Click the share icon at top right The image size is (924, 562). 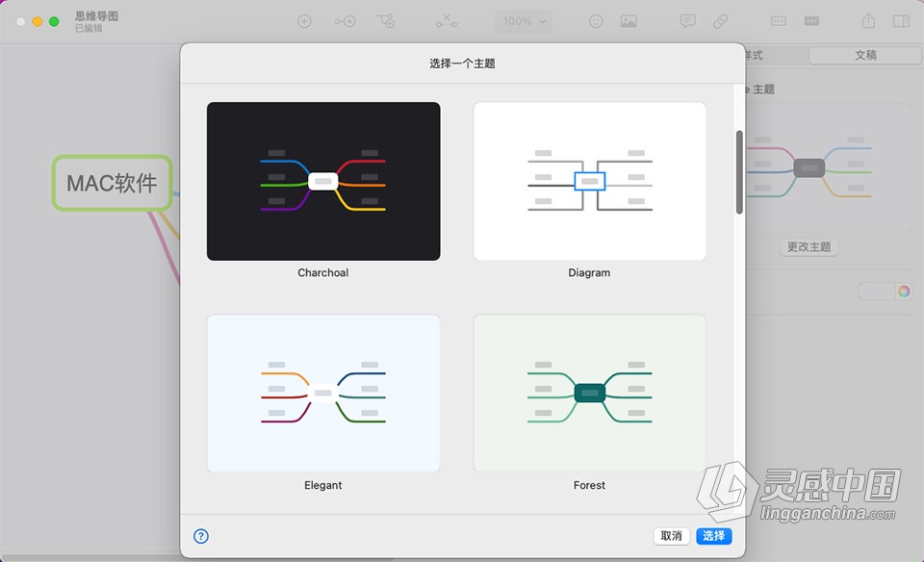[x=869, y=20]
